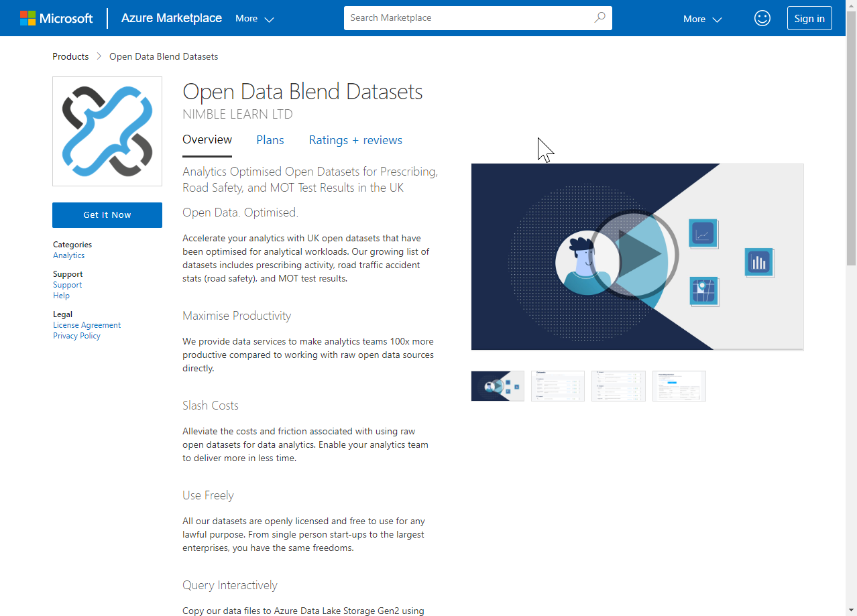This screenshot has width=857, height=616.
Task: Open the License Agreement link
Action: 87,325
